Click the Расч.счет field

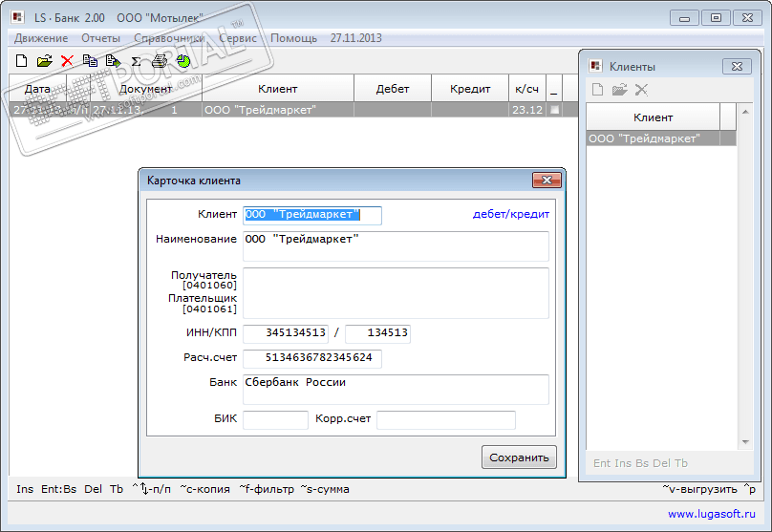point(312,358)
